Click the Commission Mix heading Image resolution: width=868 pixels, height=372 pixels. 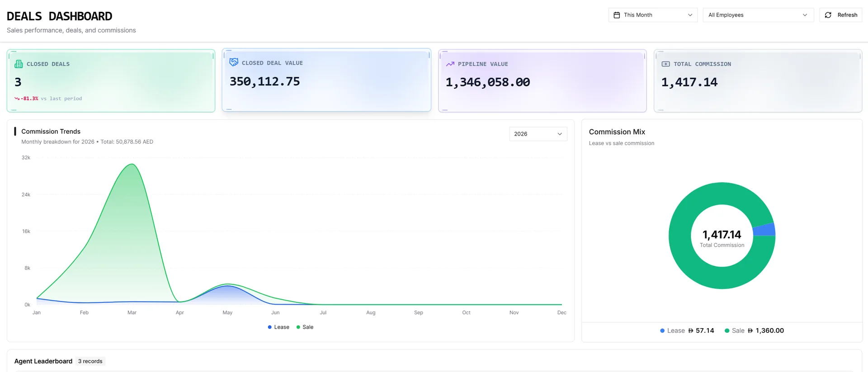click(617, 132)
